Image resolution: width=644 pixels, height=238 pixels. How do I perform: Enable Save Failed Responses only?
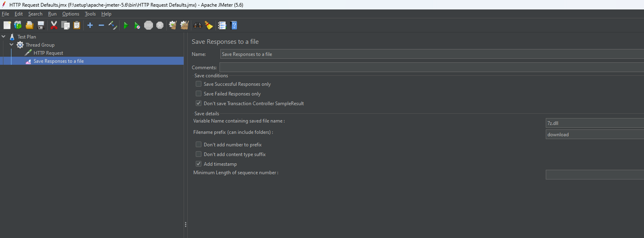(x=199, y=94)
